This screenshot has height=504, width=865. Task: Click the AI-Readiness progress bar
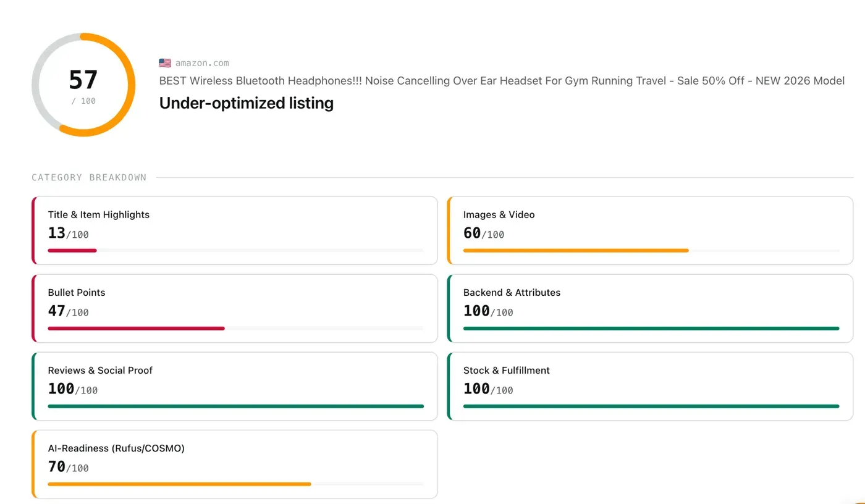point(236,484)
